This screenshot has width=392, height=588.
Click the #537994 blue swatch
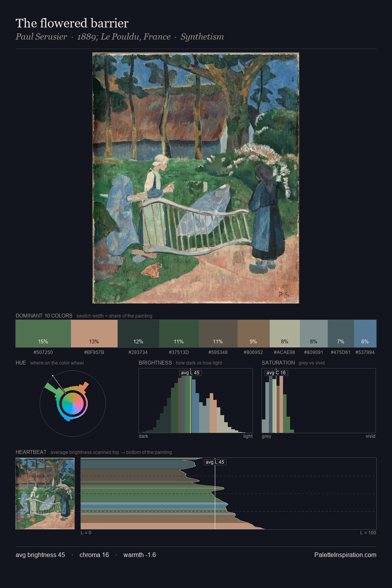pos(365,334)
